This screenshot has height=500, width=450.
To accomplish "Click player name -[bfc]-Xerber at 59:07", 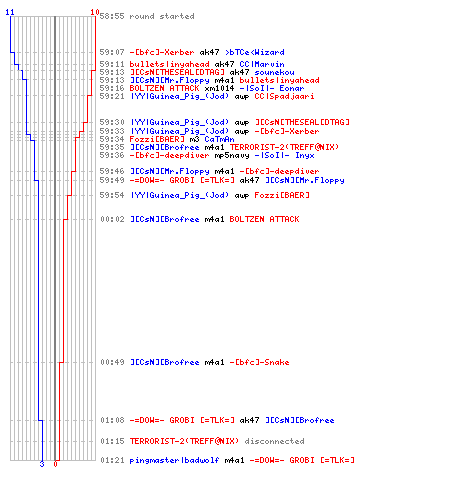I will click(x=162, y=52).
